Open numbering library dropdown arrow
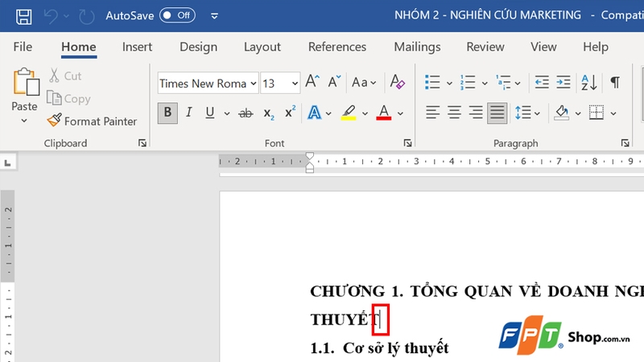This screenshot has width=644, height=362. 485,84
